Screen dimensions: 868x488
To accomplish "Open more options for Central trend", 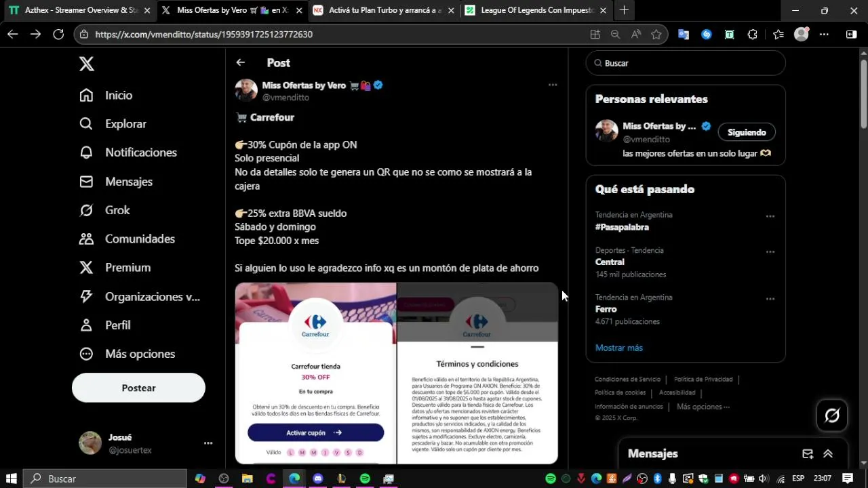I will (770, 251).
